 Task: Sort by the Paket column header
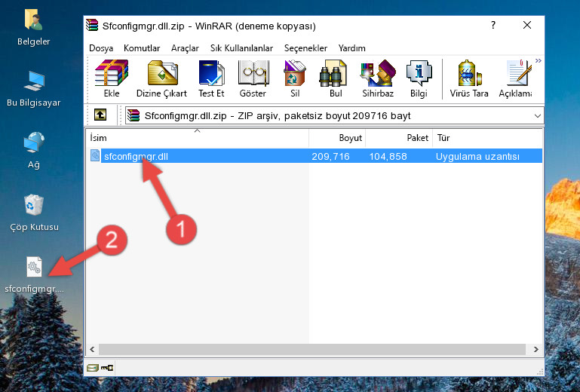[x=399, y=138]
